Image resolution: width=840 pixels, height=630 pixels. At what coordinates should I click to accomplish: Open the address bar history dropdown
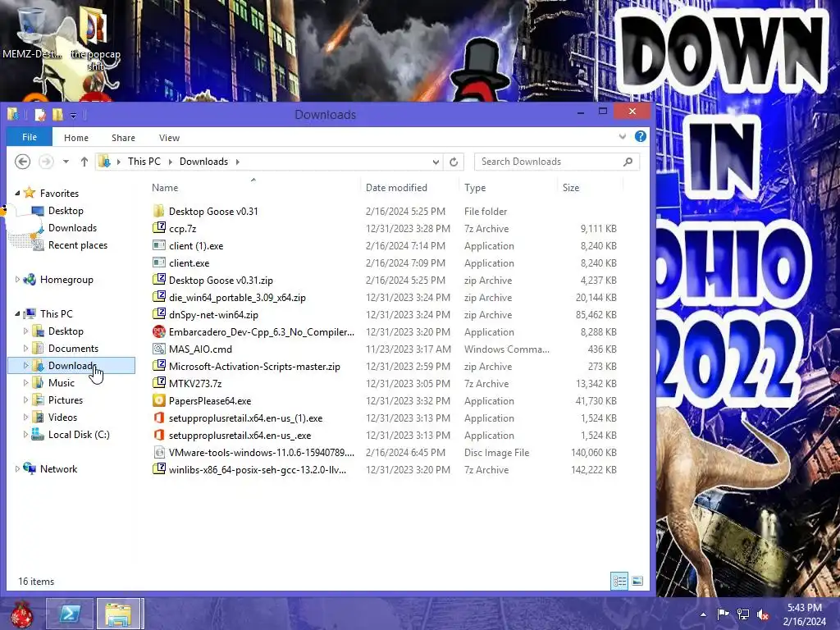(436, 162)
